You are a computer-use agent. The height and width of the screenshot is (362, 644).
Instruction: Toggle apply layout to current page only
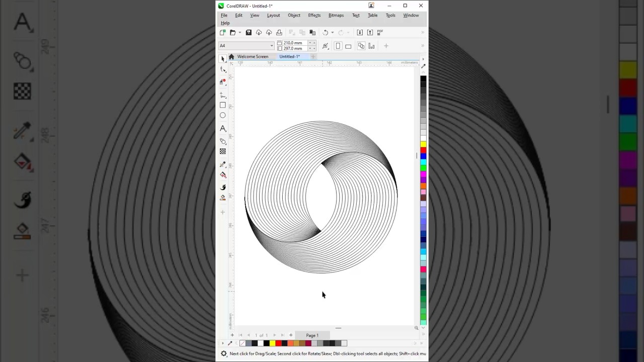tap(371, 46)
